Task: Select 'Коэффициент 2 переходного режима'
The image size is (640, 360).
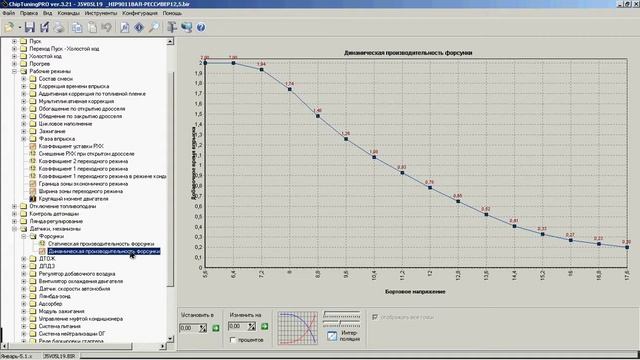Action: [83, 161]
